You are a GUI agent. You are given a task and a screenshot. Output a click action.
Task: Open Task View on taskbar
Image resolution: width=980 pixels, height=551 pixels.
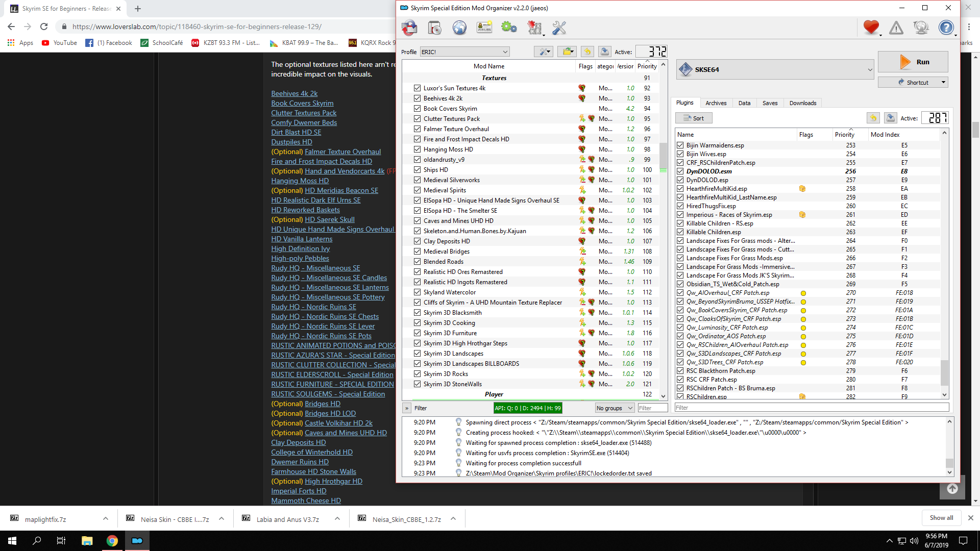point(61,541)
